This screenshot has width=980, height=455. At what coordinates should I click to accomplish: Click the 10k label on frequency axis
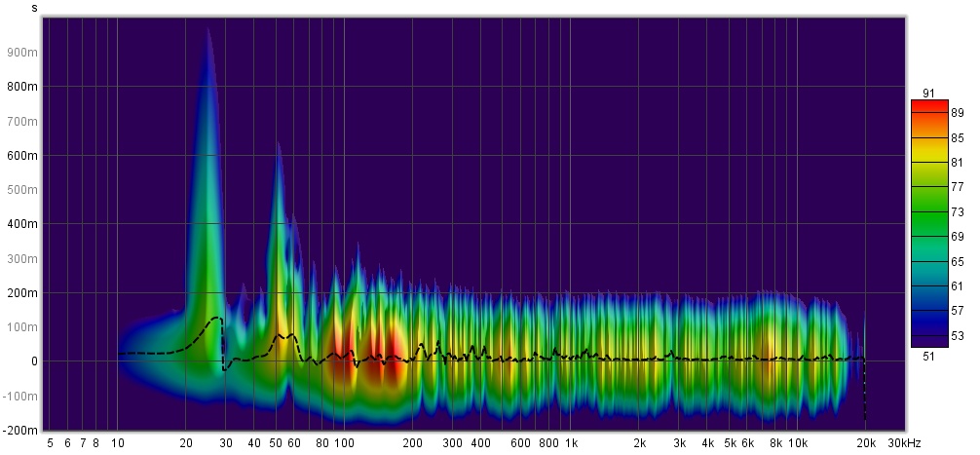pyautogui.click(x=798, y=443)
